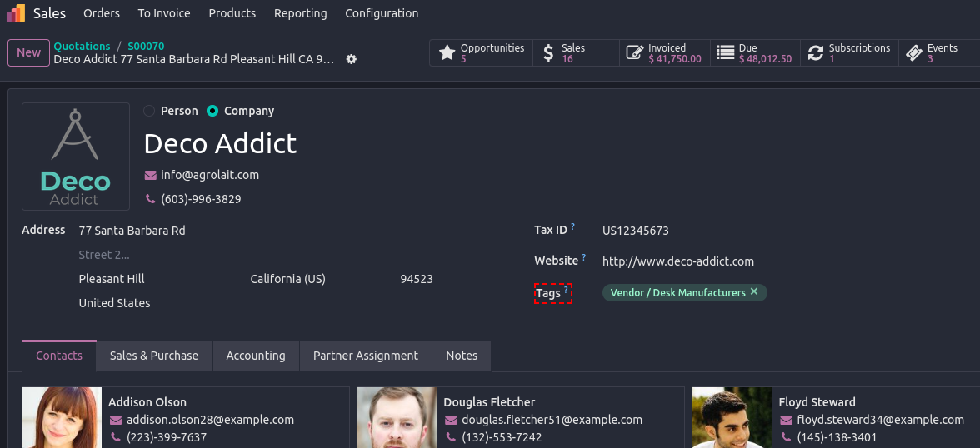The width and height of the screenshot is (980, 448).
Task: Open Subscriptions refresh-icon stat button
Action: 848,53
